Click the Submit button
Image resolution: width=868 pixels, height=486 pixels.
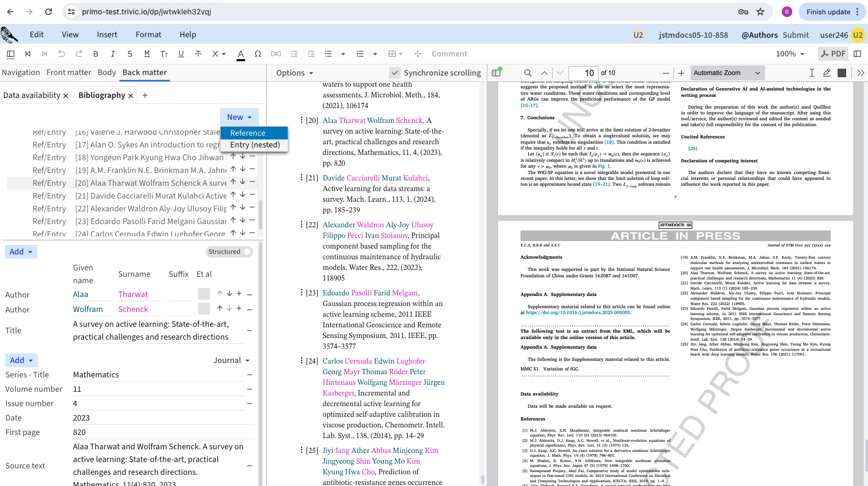(796, 35)
